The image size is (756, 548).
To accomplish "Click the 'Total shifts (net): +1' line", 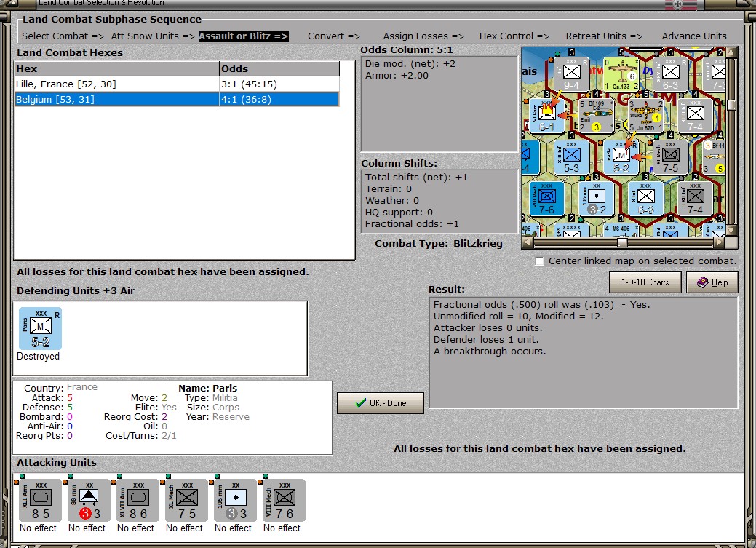I will point(416,177).
